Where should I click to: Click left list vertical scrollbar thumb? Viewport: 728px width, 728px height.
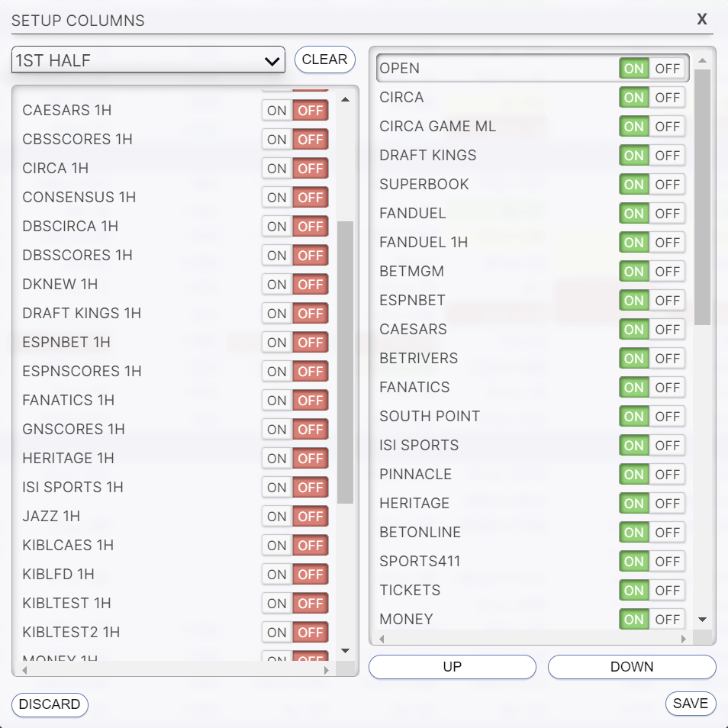[x=345, y=362]
